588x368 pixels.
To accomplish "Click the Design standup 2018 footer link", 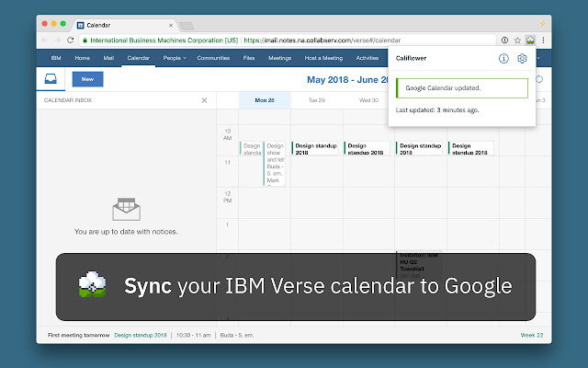I will tap(141, 335).
